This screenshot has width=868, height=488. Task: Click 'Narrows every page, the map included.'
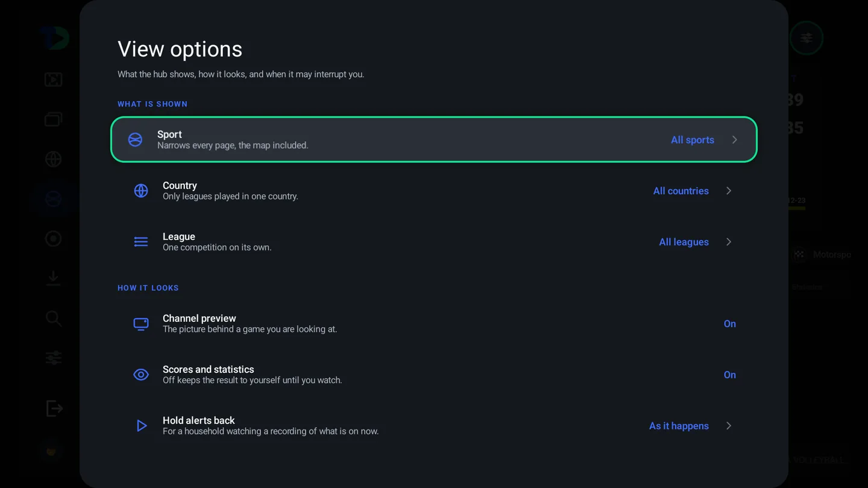233,145
